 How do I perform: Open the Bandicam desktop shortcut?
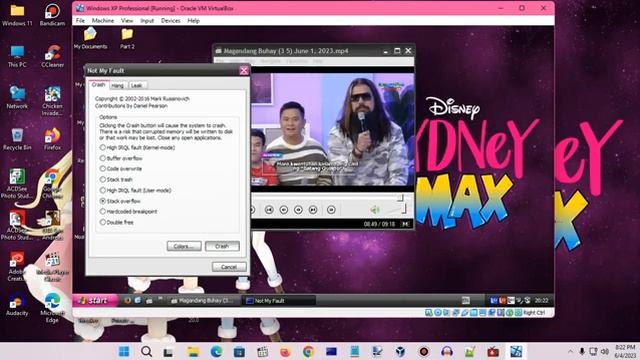[x=52, y=15]
